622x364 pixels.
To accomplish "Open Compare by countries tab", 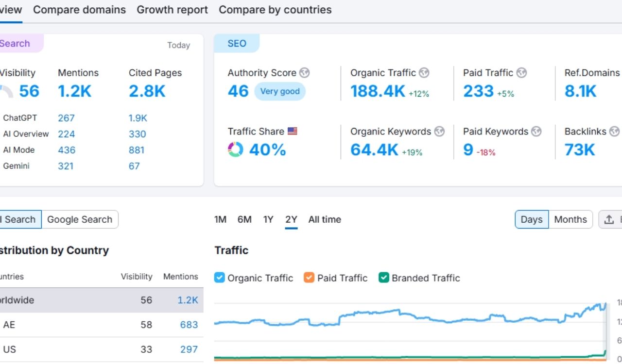I will pos(275,10).
